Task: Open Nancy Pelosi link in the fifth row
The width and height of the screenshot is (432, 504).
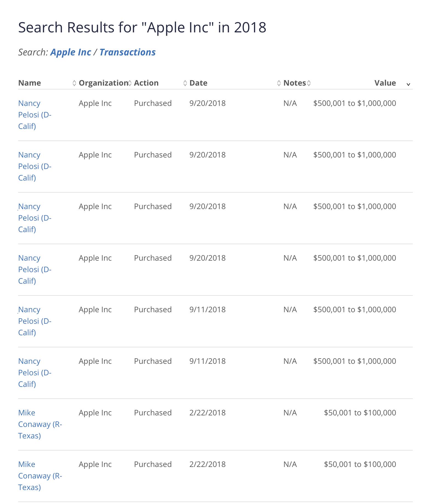Action: (x=35, y=321)
